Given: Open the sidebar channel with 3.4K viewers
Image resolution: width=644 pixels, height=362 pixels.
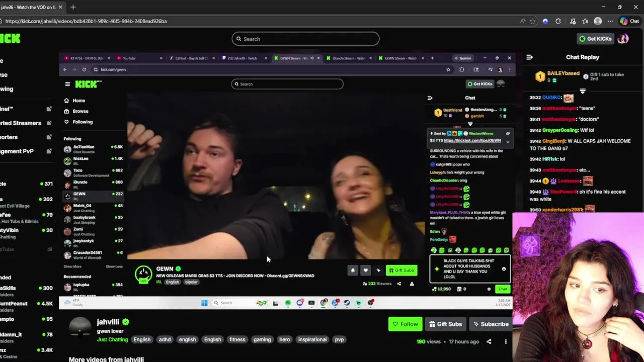Looking at the screenshot, I should click(26, 352).
